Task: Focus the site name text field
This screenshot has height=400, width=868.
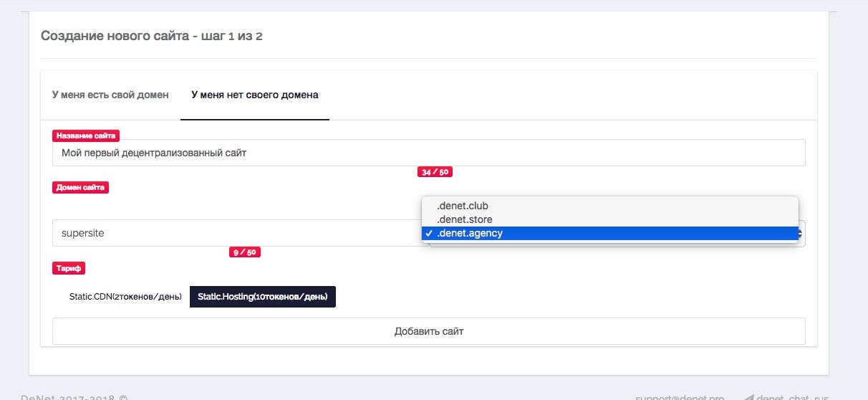Action: point(428,153)
